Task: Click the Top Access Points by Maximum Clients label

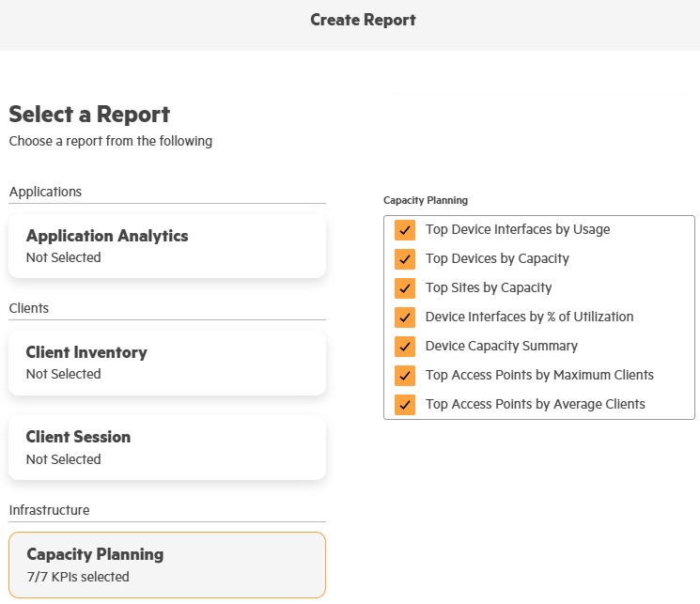Action: [539, 376]
